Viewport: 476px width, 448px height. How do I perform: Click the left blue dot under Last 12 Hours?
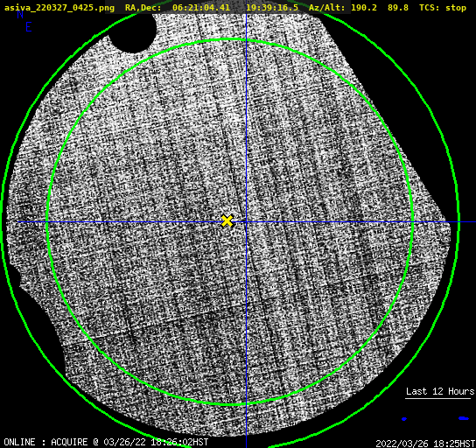[x=404, y=419]
